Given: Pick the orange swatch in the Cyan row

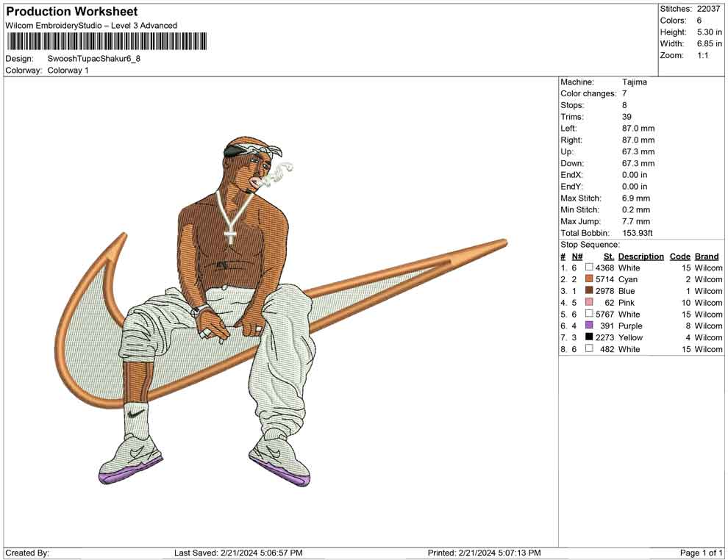Looking at the screenshot, I should 589,279.
